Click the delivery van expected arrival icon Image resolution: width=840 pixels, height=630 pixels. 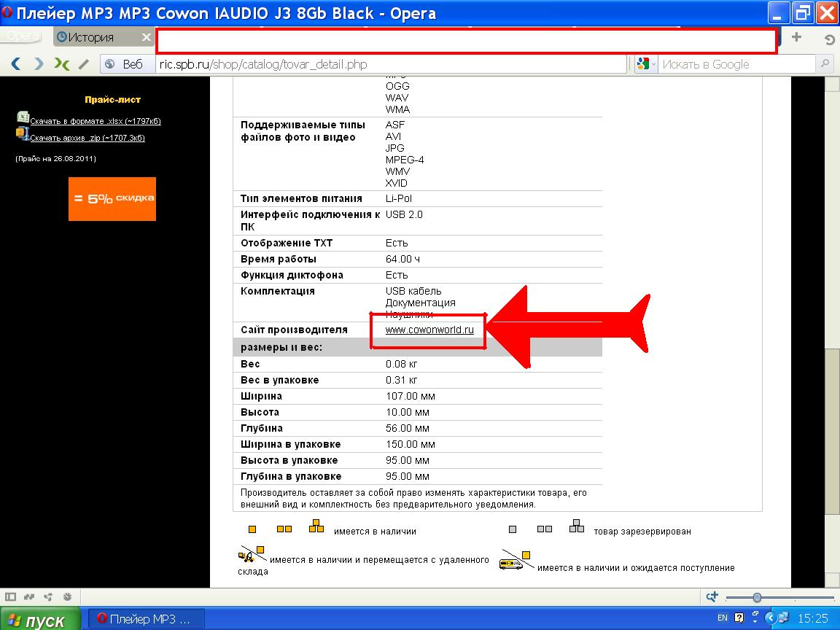tap(516, 560)
